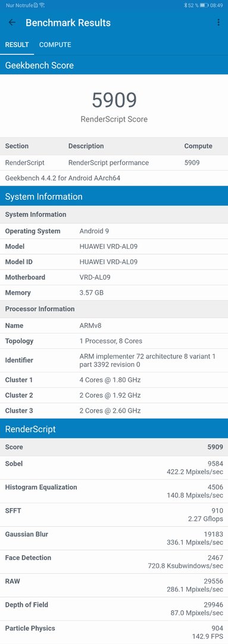Screen dimensions: 228x644
Task: Tap the Geekbench Score header
Action: coord(114,66)
